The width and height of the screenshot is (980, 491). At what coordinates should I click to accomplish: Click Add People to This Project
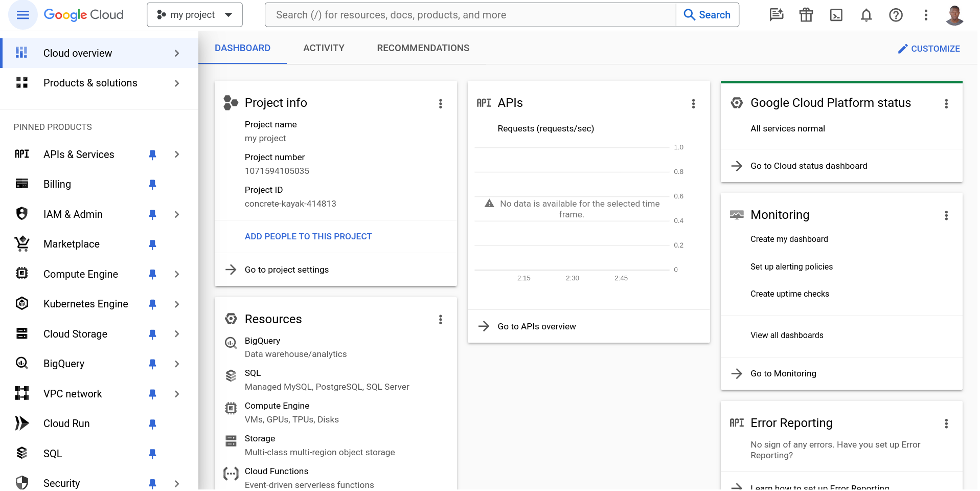[x=308, y=236]
